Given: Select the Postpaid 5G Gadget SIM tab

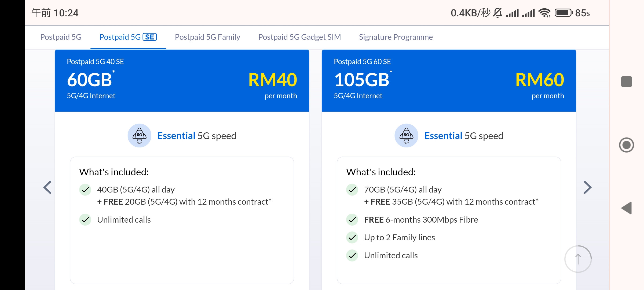Looking at the screenshot, I should click(x=299, y=37).
